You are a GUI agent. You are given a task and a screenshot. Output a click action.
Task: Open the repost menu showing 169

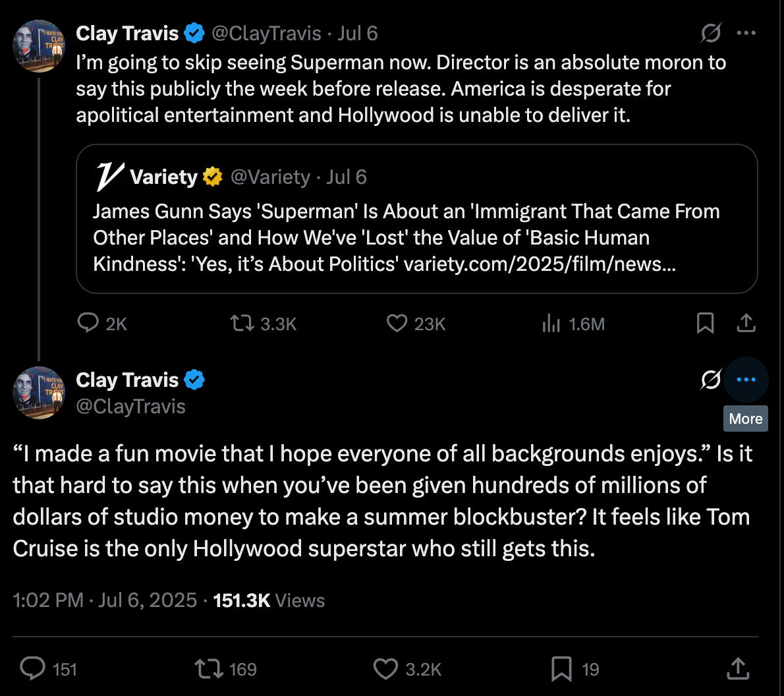click(x=210, y=668)
